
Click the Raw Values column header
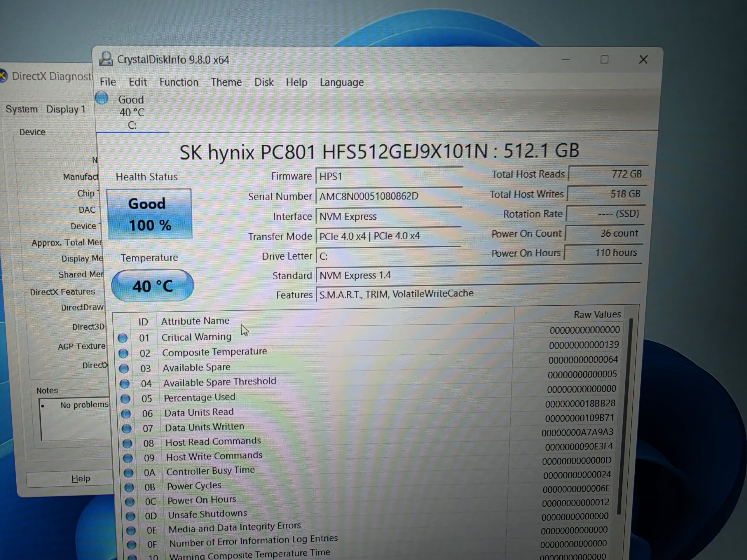point(597,315)
